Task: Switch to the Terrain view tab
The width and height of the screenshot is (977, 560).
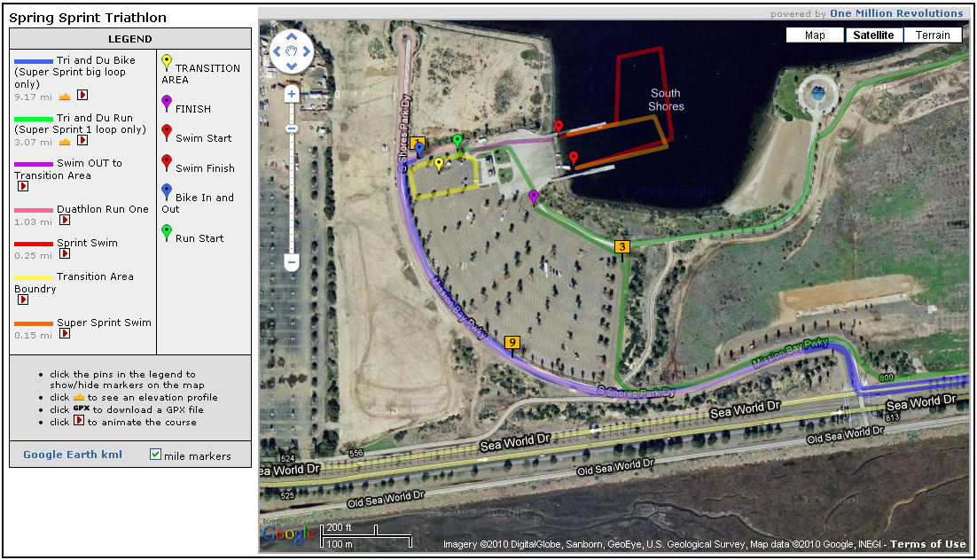Action: coord(933,35)
